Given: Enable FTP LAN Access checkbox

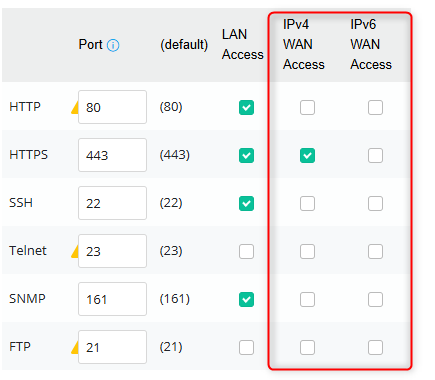Looking at the screenshot, I should 246,347.
